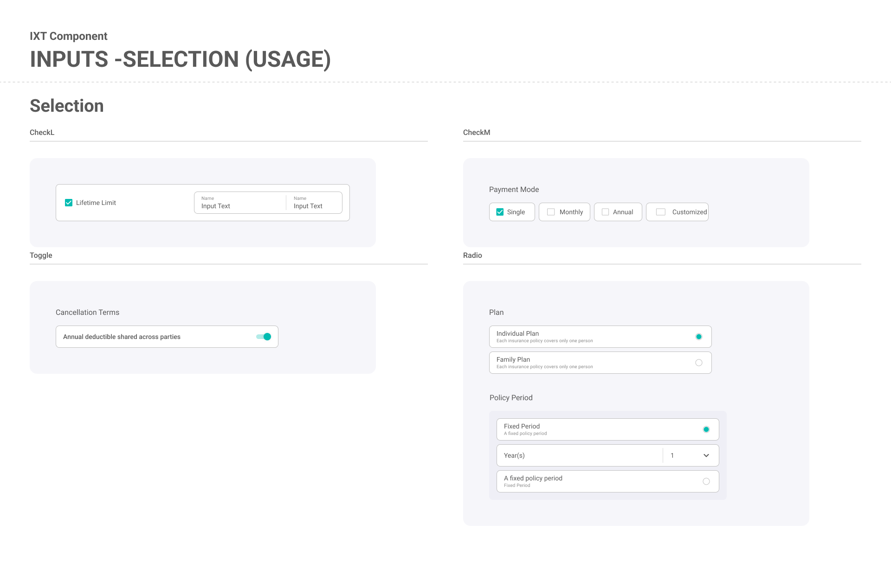Check the Customized payment mode checkbox

(x=661, y=212)
